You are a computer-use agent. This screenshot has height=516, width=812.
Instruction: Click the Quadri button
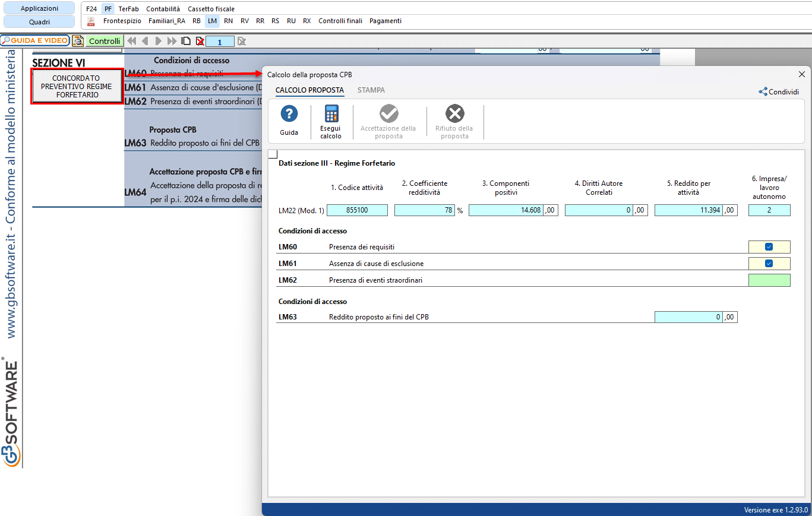(39, 22)
